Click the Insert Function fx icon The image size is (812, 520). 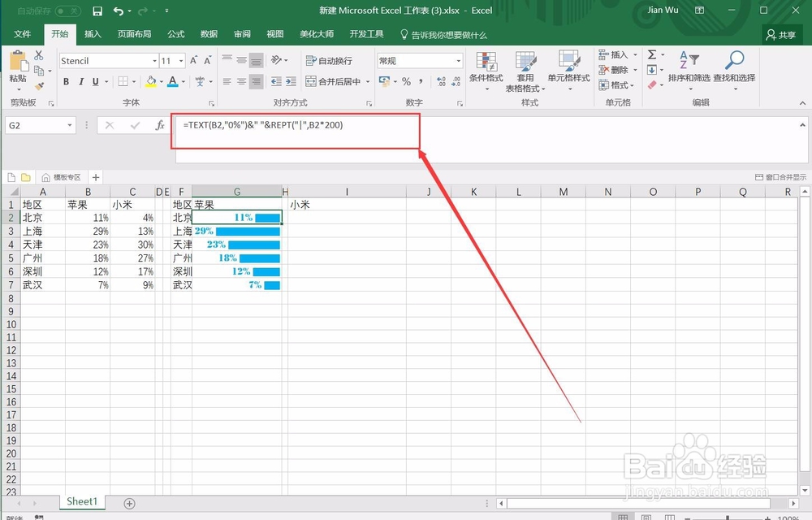(x=160, y=125)
